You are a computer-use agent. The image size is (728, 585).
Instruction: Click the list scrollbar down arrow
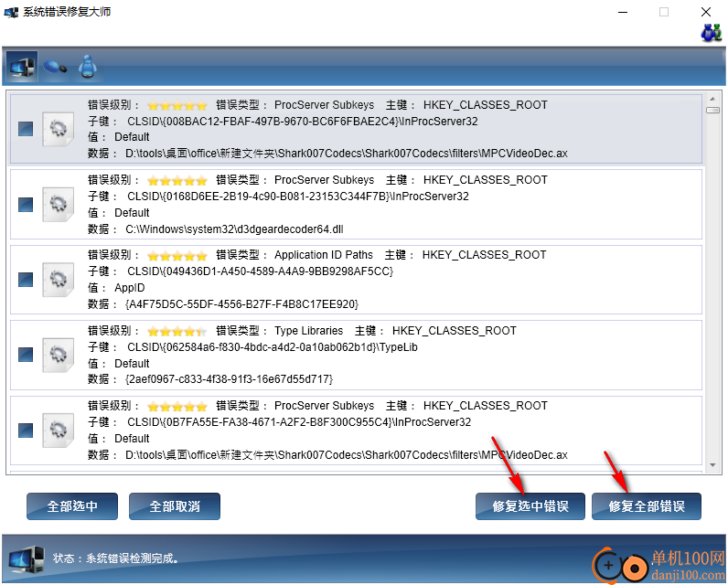[x=712, y=465]
